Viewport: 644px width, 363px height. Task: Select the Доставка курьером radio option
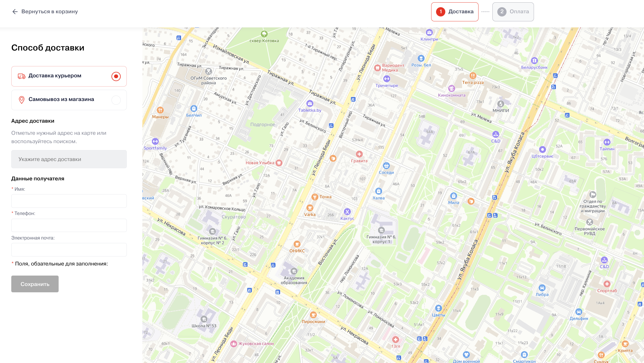[x=116, y=76]
